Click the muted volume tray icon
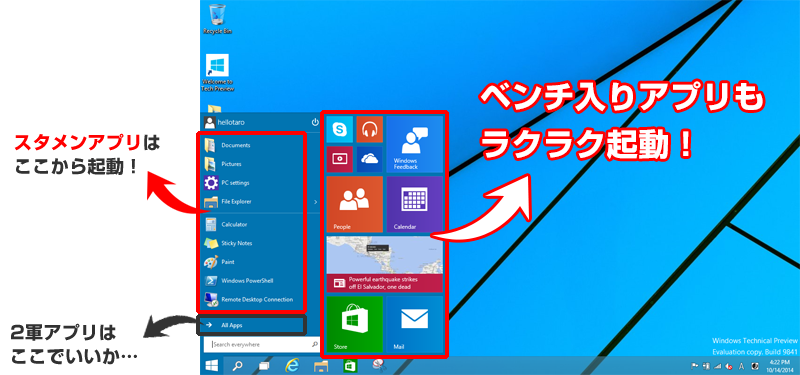Viewport: 800px width, 375px height. click(x=729, y=366)
